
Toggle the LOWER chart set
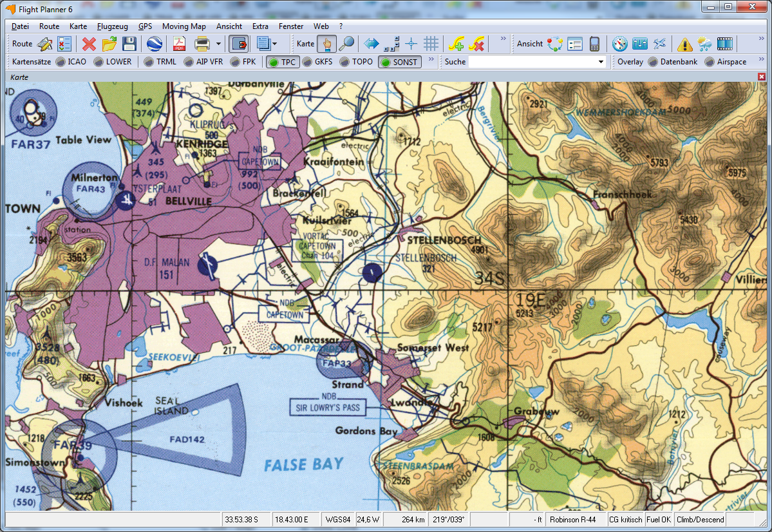point(113,62)
